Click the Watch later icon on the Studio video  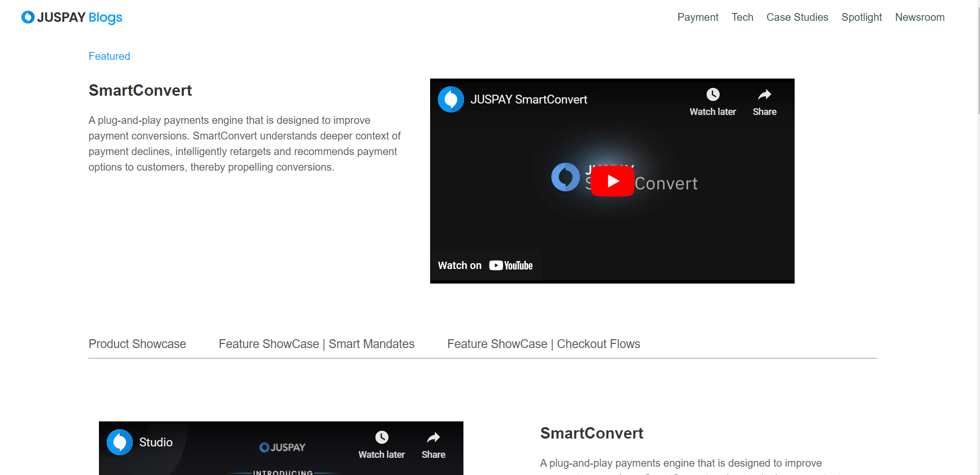coord(381,438)
